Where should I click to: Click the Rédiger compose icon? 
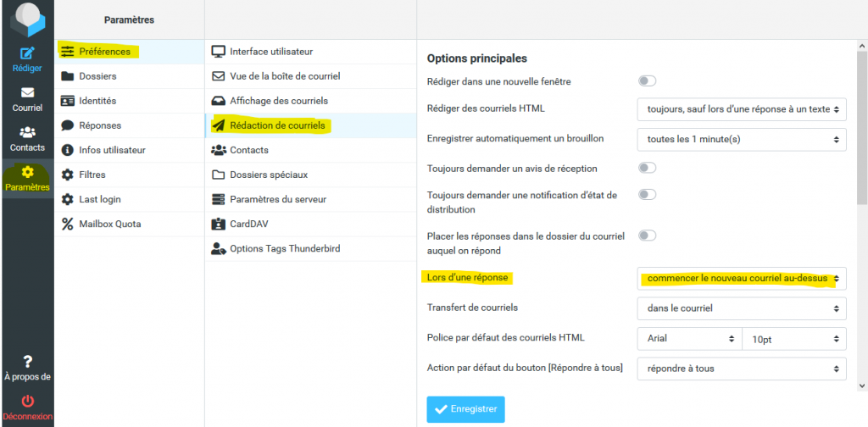27,54
